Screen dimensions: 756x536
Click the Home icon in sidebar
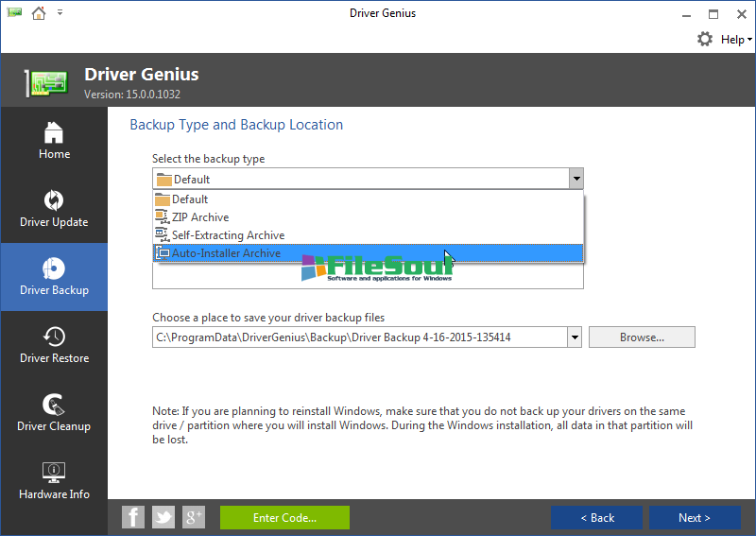54,132
